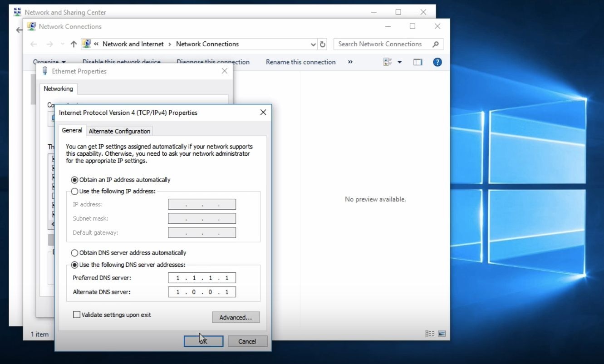Click Diagnose this connection
Viewport: 604px width, 364px height.
213,62
